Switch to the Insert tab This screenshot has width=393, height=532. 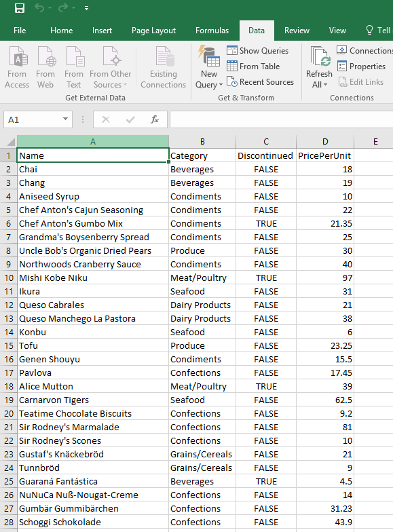coord(102,31)
